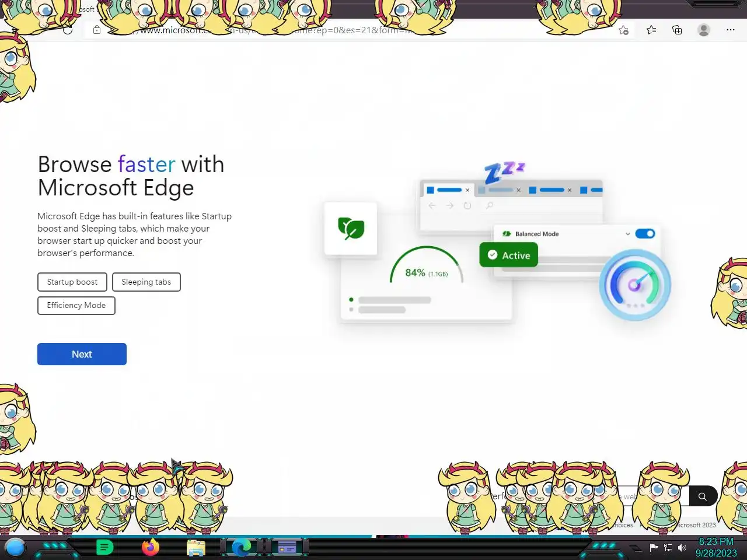
Task: Open the window app beside Edge in taskbar
Action: [x=287, y=547]
